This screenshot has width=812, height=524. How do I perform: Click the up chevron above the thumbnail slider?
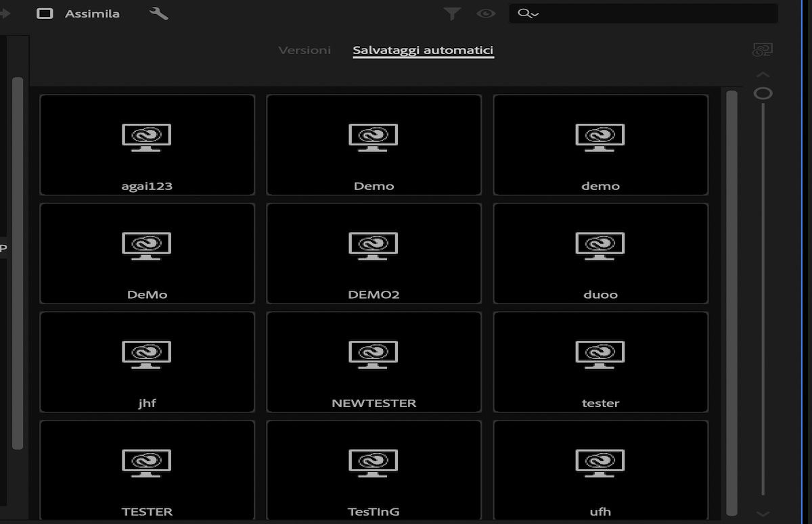pos(763,74)
